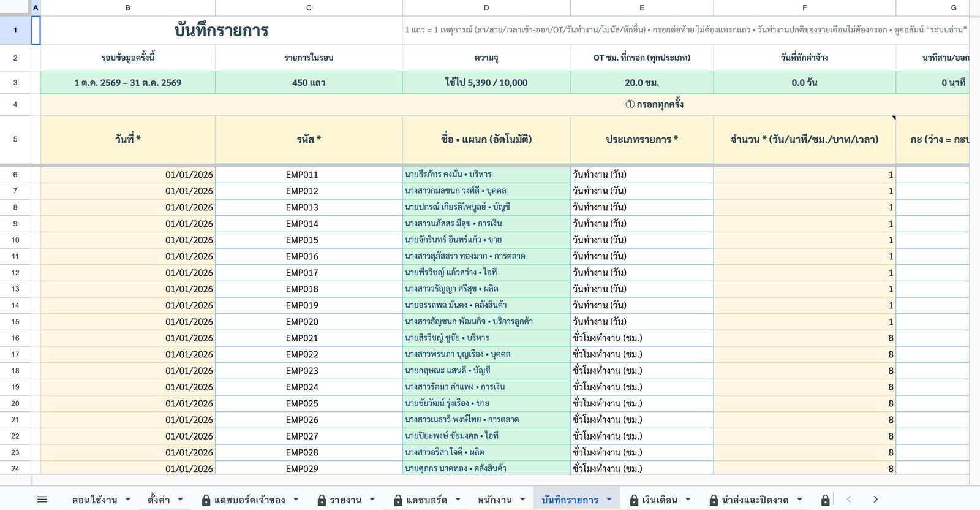Click the 20.0 ชม. cell

[642, 83]
